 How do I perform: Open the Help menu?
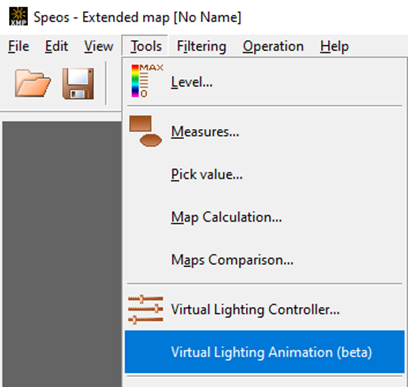[x=334, y=46]
